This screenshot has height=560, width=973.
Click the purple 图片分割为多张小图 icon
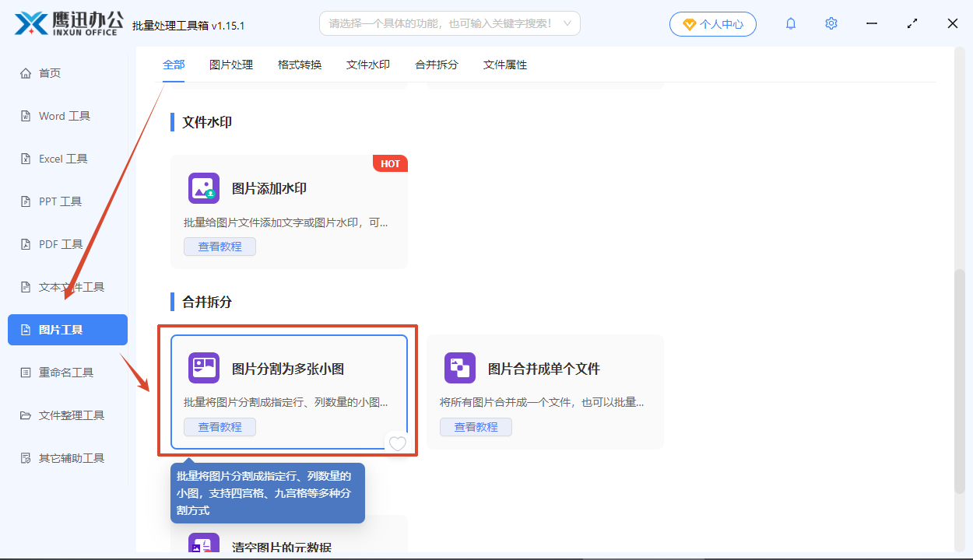click(204, 368)
